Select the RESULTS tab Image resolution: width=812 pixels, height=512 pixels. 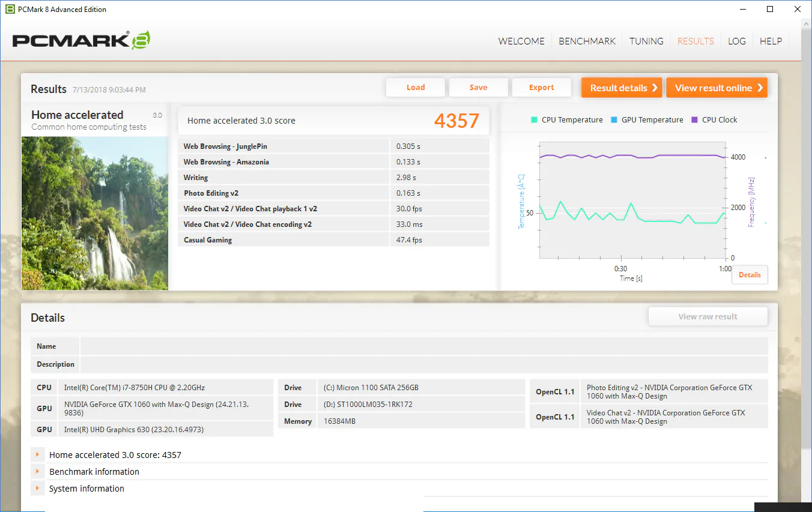coord(695,41)
